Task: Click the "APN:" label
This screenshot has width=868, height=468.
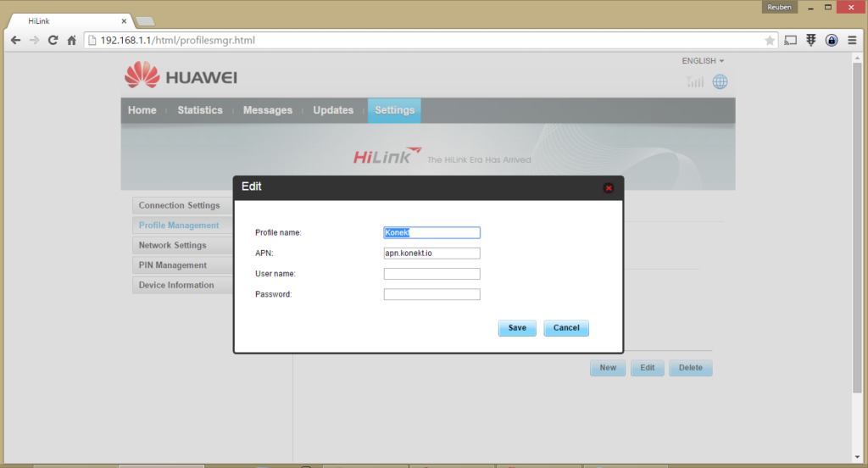Action: point(264,253)
